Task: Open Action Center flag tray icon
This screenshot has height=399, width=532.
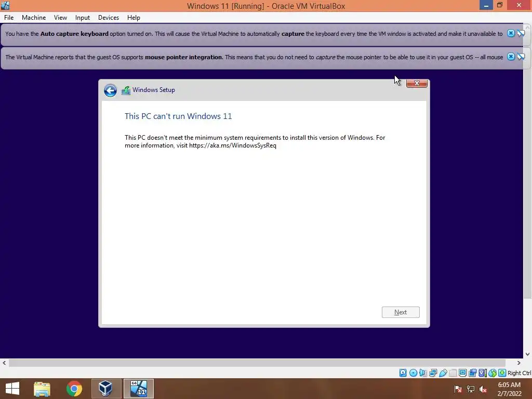Action: pyautogui.click(x=458, y=389)
